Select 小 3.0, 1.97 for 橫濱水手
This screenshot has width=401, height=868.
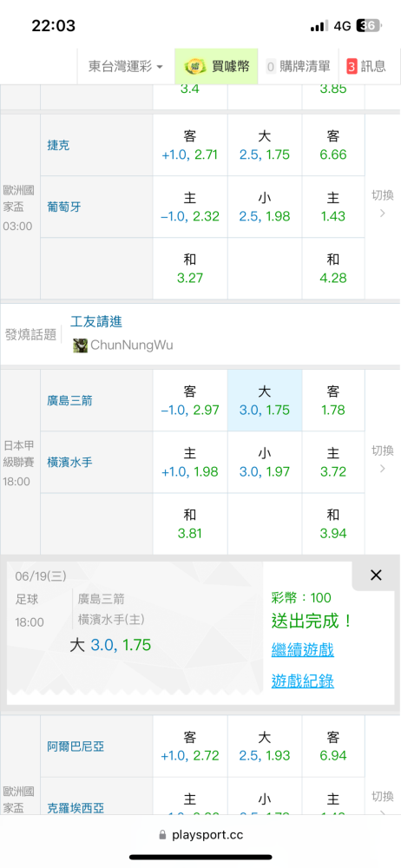point(265,463)
